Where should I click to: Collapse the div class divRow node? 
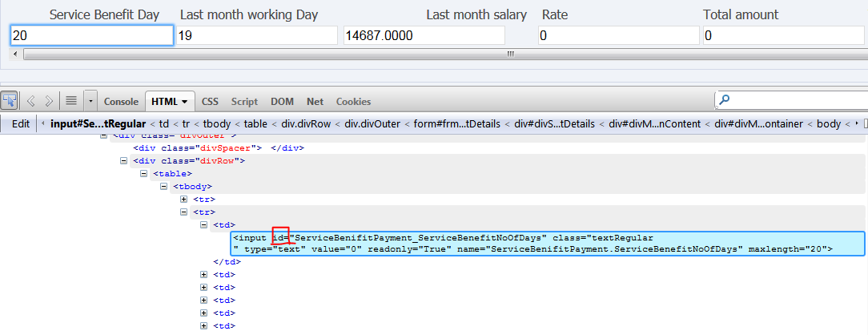point(124,160)
